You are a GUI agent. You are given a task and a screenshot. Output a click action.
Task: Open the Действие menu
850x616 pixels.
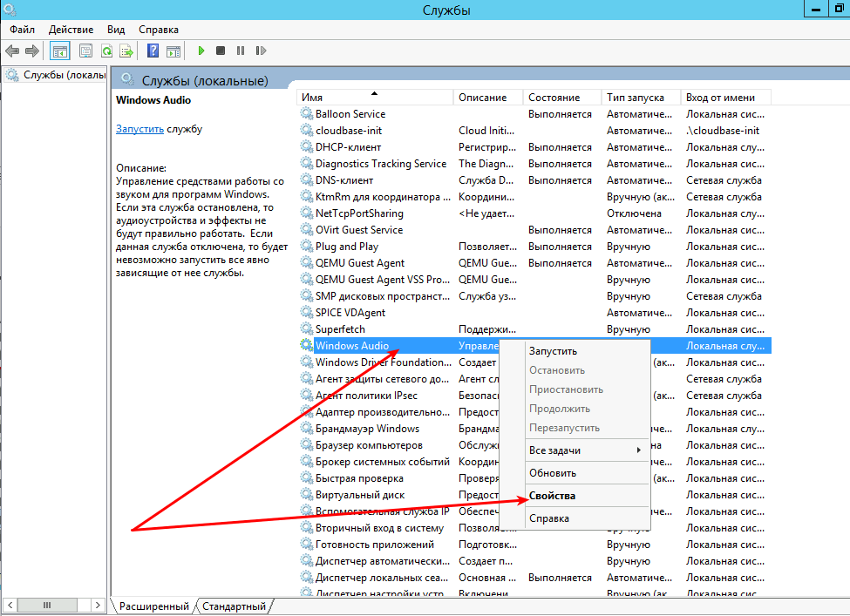[x=71, y=30]
